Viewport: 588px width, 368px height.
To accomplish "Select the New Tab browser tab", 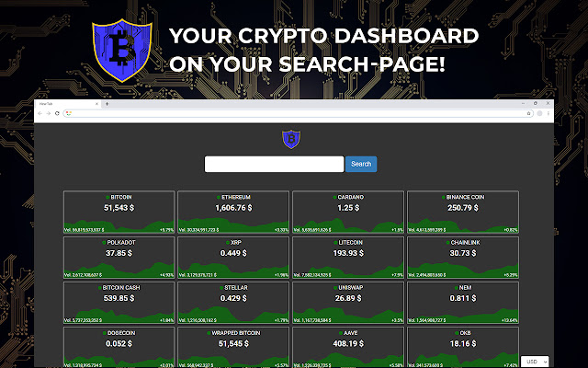I will click(68, 104).
